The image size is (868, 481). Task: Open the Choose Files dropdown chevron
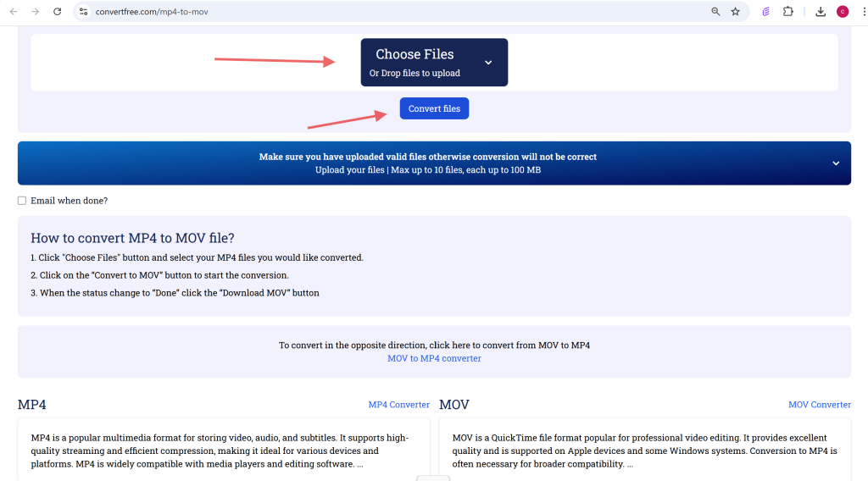[488, 63]
